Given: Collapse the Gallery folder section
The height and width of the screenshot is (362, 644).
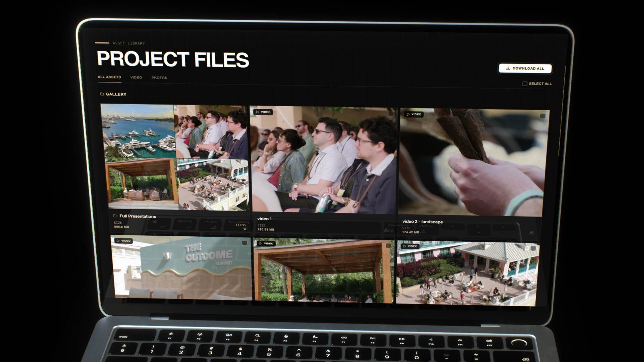Looking at the screenshot, I should [x=116, y=94].
